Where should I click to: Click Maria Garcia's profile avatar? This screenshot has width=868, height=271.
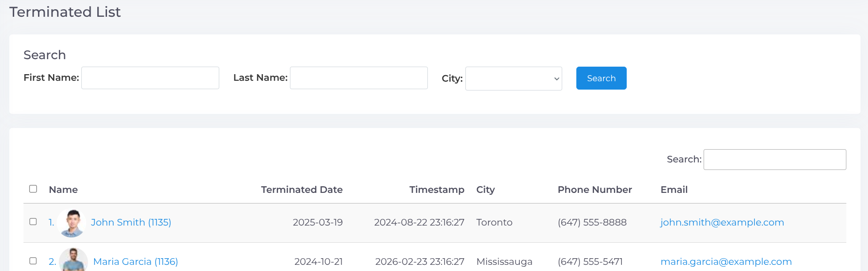pyautogui.click(x=73, y=260)
